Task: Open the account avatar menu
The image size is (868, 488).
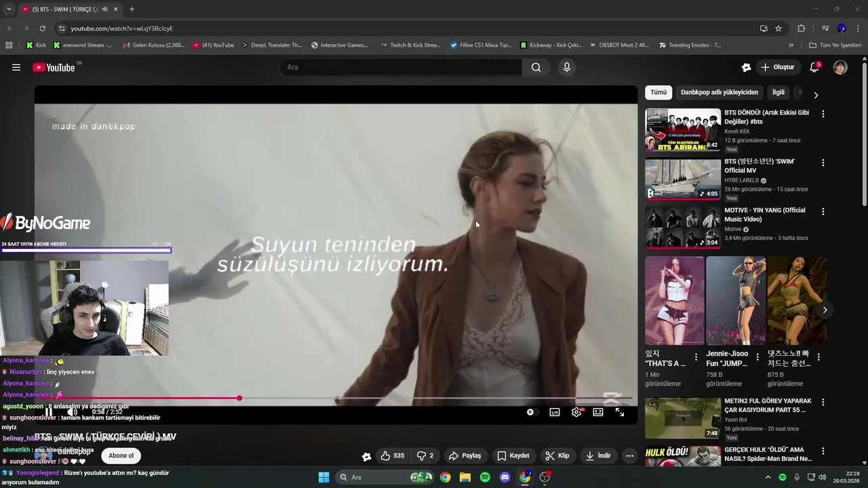Action: pyautogui.click(x=840, y=67)
